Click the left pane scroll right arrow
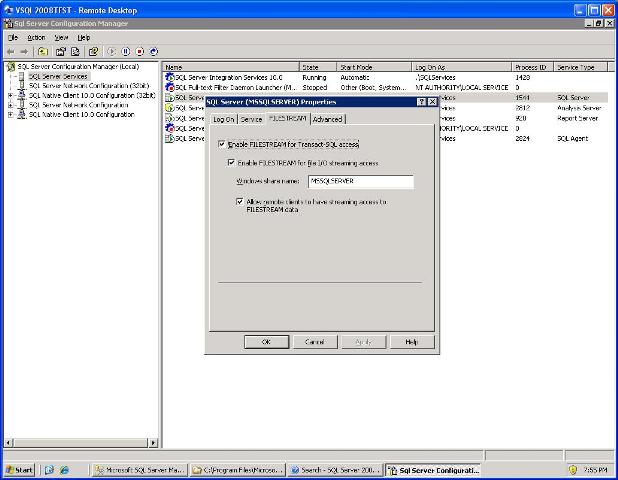 pyautogui.click(x=153, y=443)
